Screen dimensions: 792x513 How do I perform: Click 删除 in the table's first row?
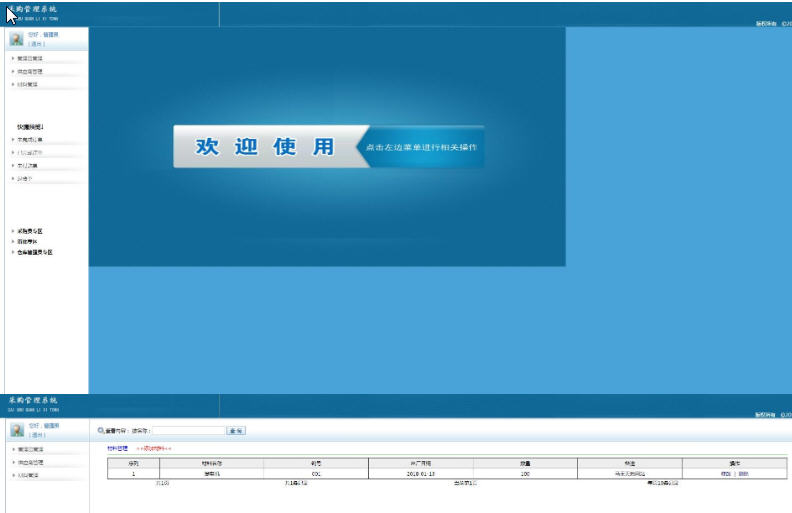(x=744, y=474)
